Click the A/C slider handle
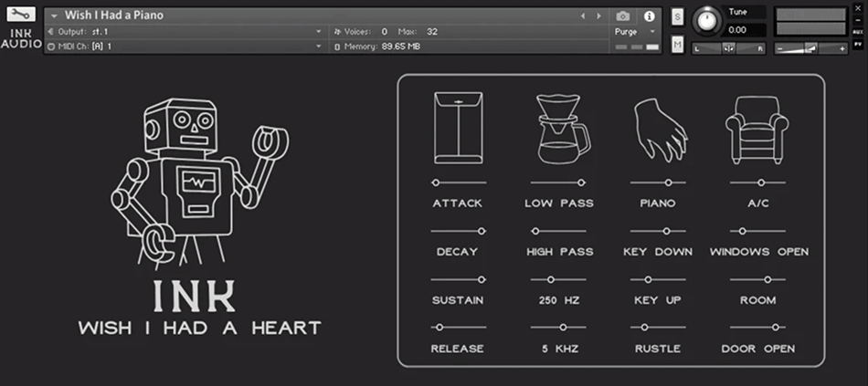The height and width of the screenshot is (386, 868). point(761,183)
